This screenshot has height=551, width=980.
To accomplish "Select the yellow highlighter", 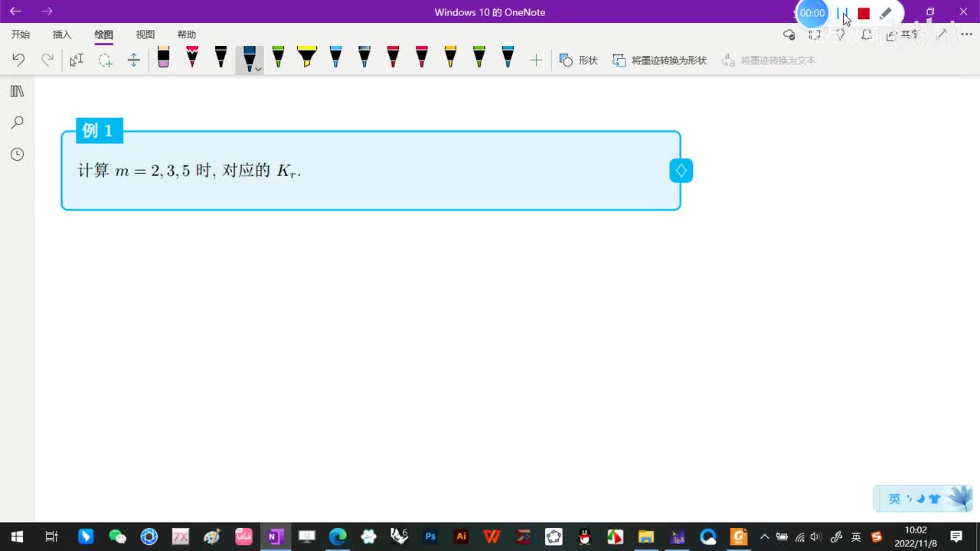I will coord(307,57).
